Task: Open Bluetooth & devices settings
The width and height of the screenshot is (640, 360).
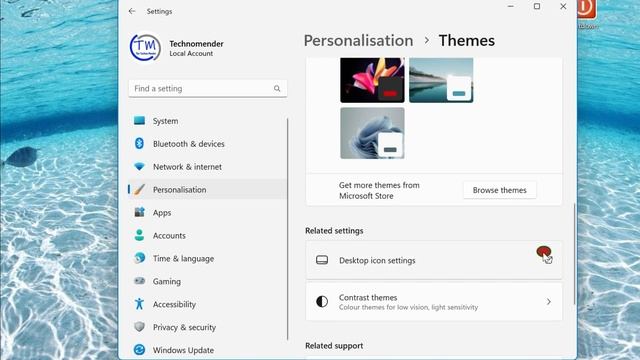Action: click(x=208, y=144)
